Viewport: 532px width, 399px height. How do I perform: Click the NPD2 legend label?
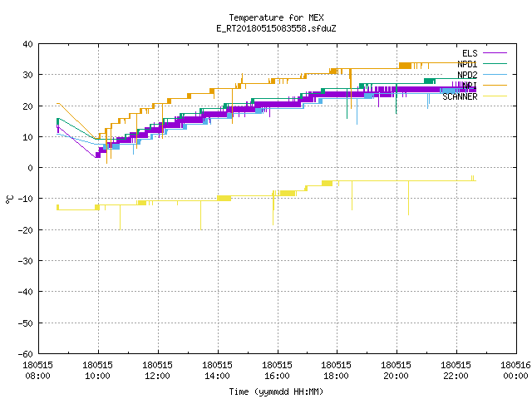[x=467, y=75]
